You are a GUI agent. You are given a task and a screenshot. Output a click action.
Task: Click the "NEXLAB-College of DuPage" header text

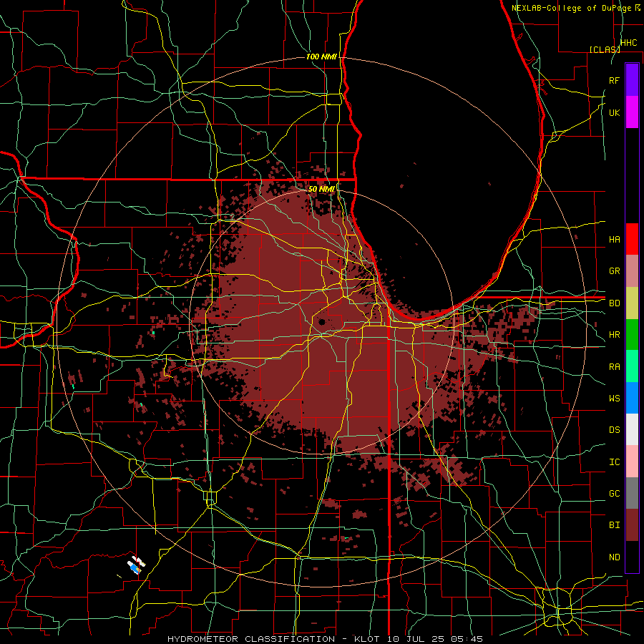tap(572, 8)
